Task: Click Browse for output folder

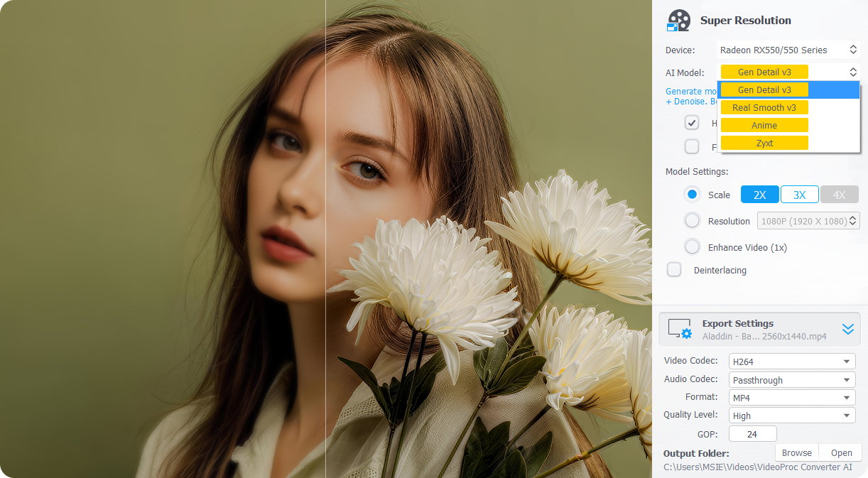Action: (x=797, y=452)
